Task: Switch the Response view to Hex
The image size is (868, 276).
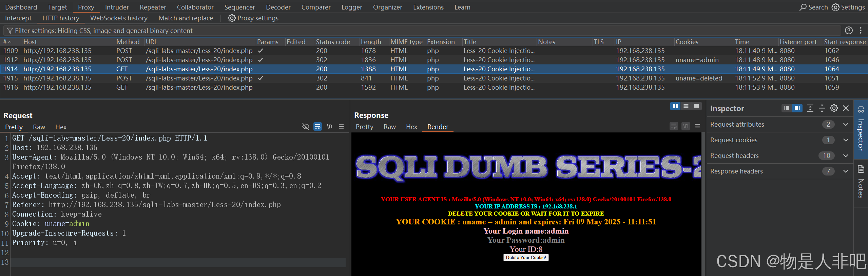Action: pyautogui.click(x=411, y=127)
